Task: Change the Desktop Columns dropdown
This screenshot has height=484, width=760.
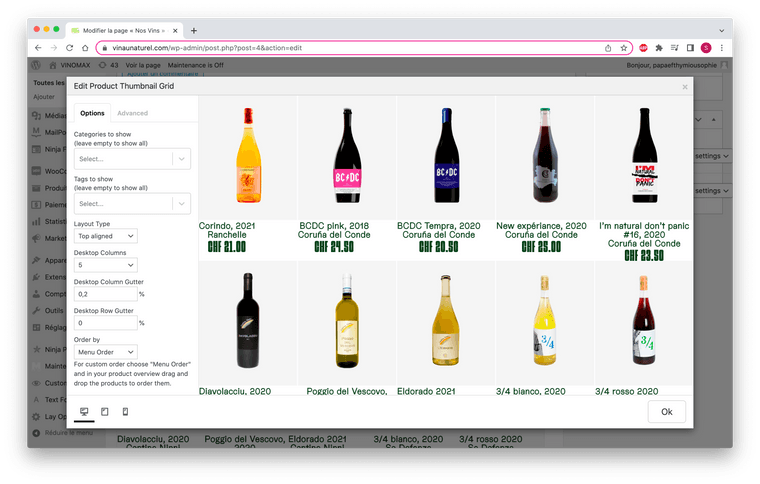Action: point(105,265)
